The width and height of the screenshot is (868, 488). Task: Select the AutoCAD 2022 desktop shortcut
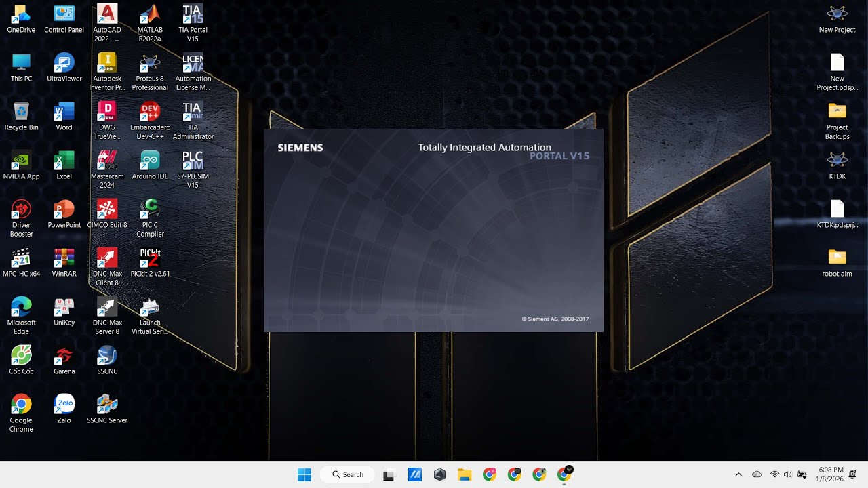point(107,23)
